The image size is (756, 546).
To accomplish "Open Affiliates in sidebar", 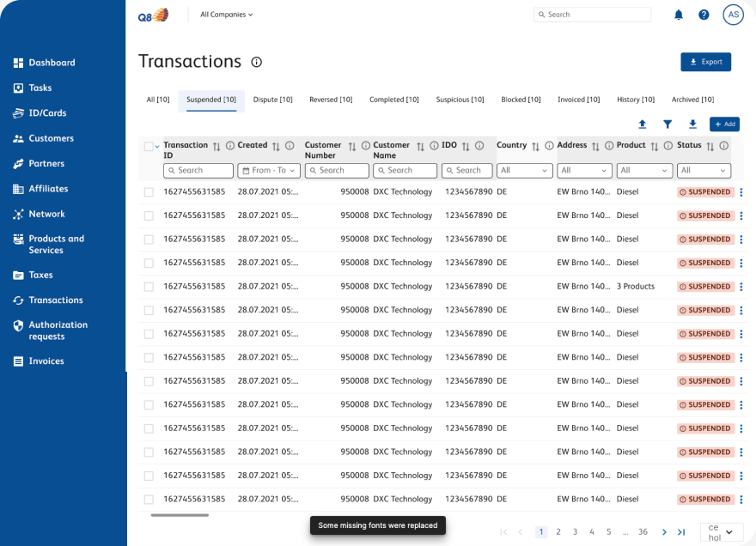I will tap(40, 189).
